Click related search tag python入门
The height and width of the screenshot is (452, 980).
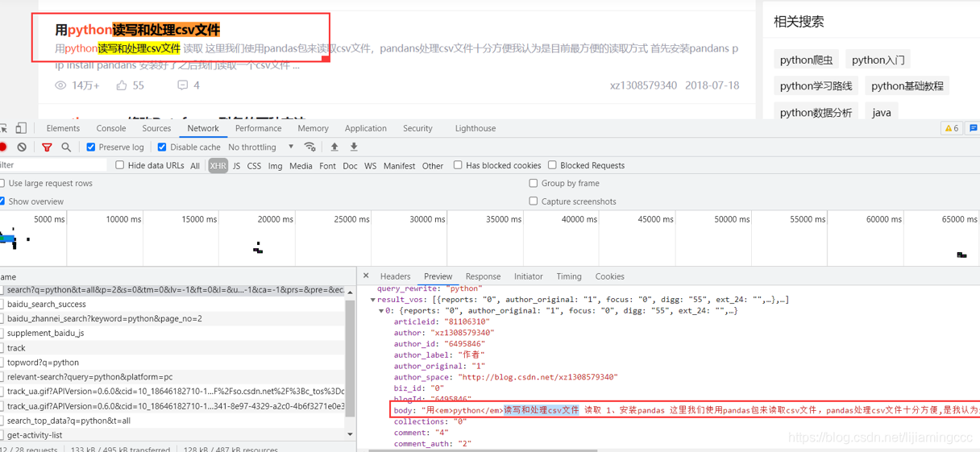(878, 60)
